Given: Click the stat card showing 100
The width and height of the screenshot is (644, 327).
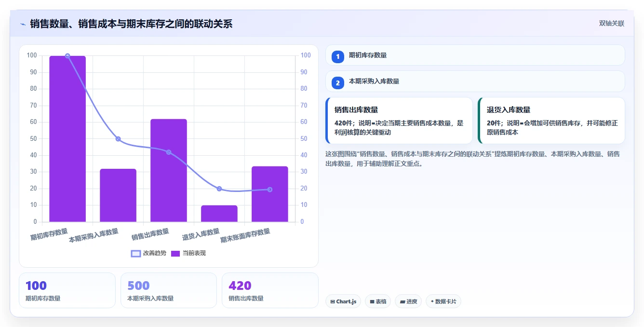Looking at the screenshot, I should (67, 290).
